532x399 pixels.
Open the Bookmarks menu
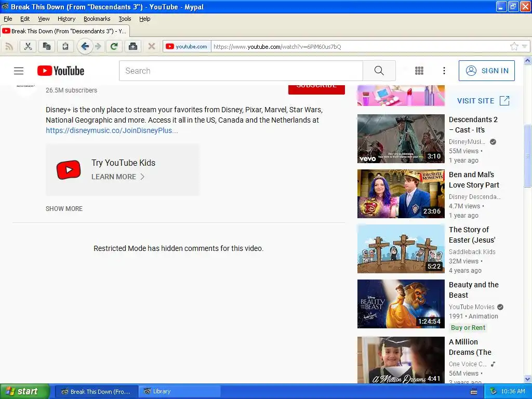tap(97, 19)
